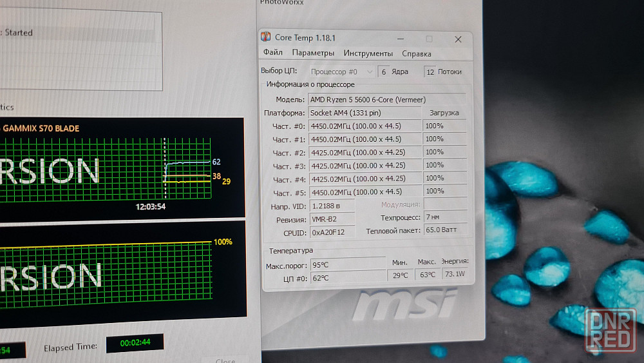
Task: Click the ЦП #0 temperature reading 62°C
Action: pyautogui.click(x=352, y=278)
